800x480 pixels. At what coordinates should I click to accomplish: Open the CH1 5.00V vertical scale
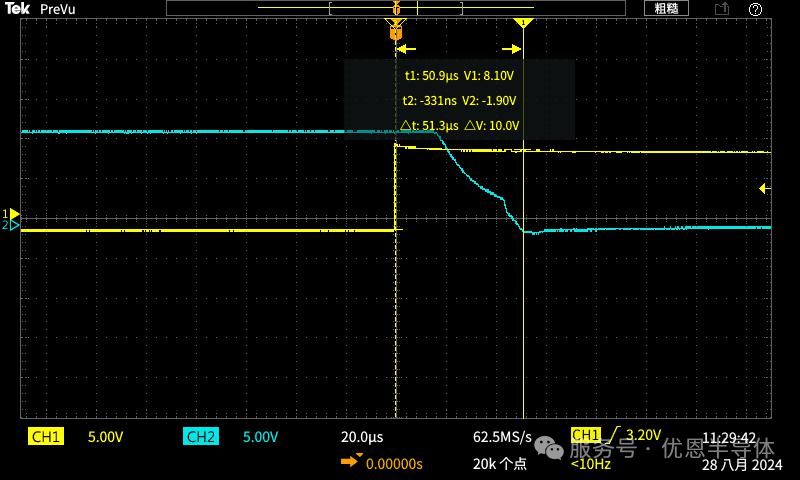click(106, 437)
